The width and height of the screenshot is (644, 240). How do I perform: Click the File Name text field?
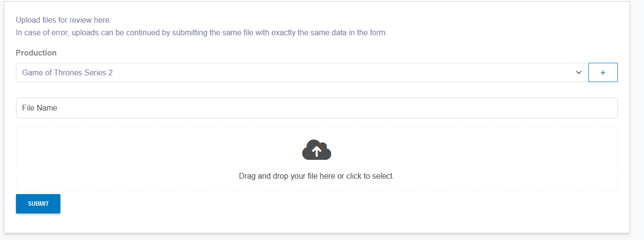pyautogui.click(x=316, y=108)
